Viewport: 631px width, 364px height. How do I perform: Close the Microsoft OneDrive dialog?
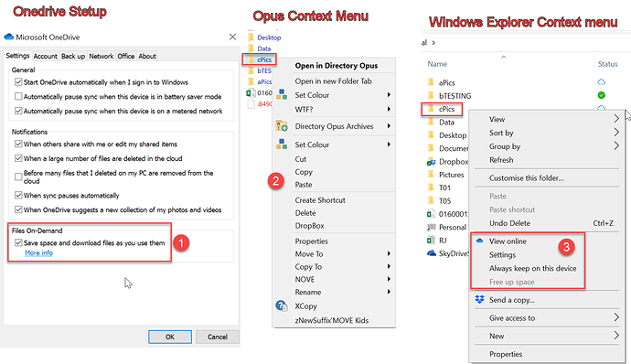(232, 37)
